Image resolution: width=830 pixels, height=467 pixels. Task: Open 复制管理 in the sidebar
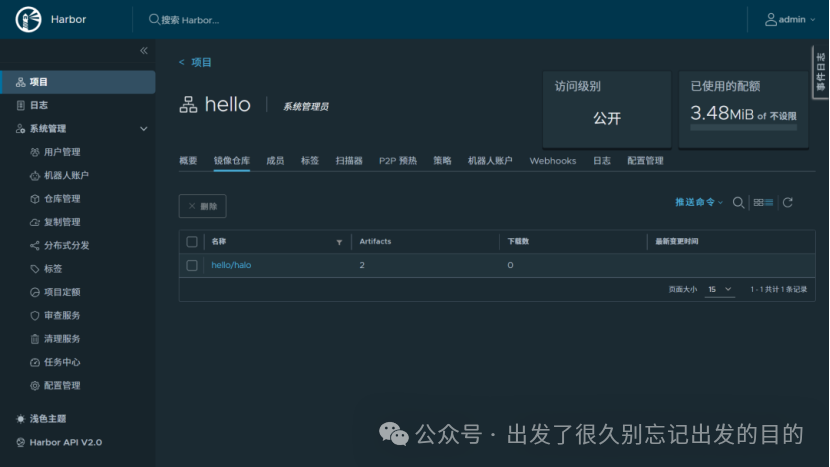pyautogui.click(x=62, y=222)
